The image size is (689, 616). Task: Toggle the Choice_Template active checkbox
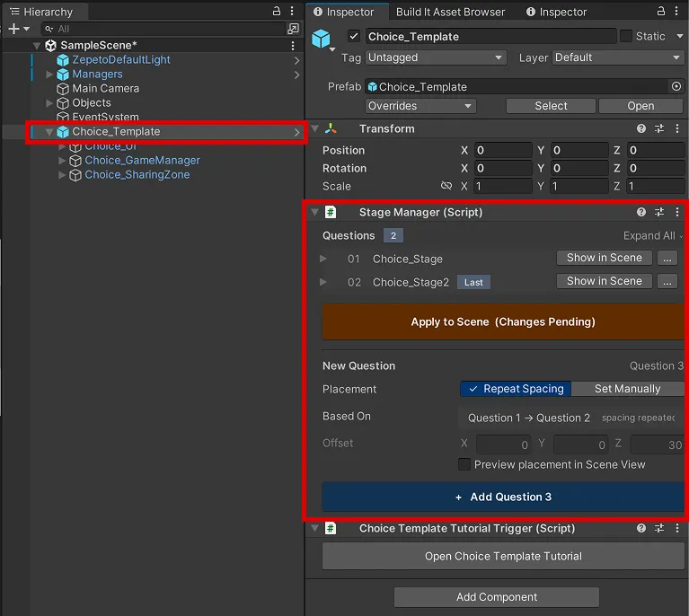click(354, 36)
